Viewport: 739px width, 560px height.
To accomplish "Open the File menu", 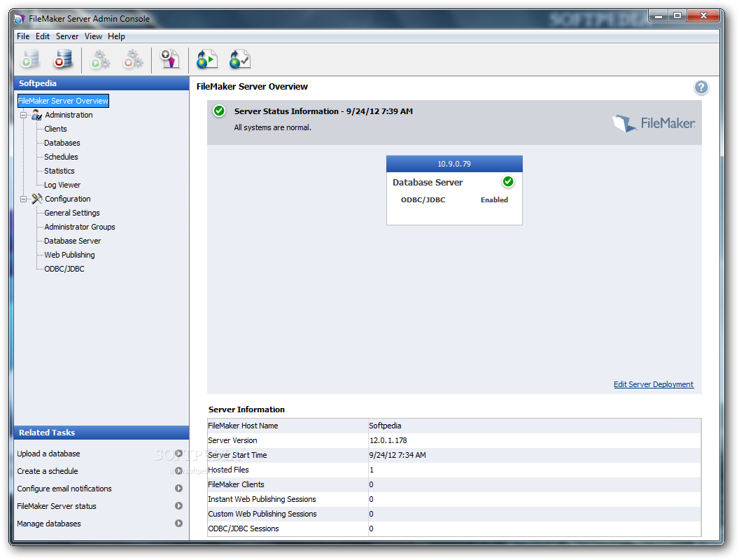I will (23, 36).
